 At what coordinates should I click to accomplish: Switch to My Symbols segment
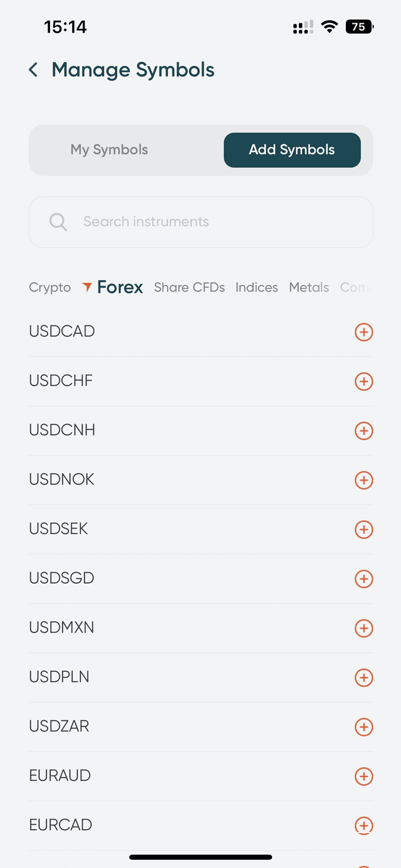tap(110, 150)
